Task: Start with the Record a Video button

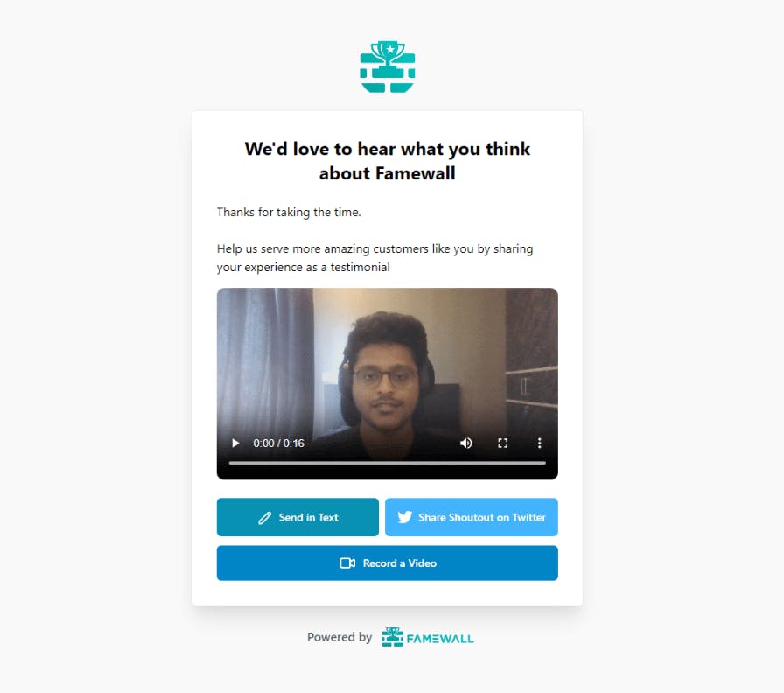Action: pos(388,563)
